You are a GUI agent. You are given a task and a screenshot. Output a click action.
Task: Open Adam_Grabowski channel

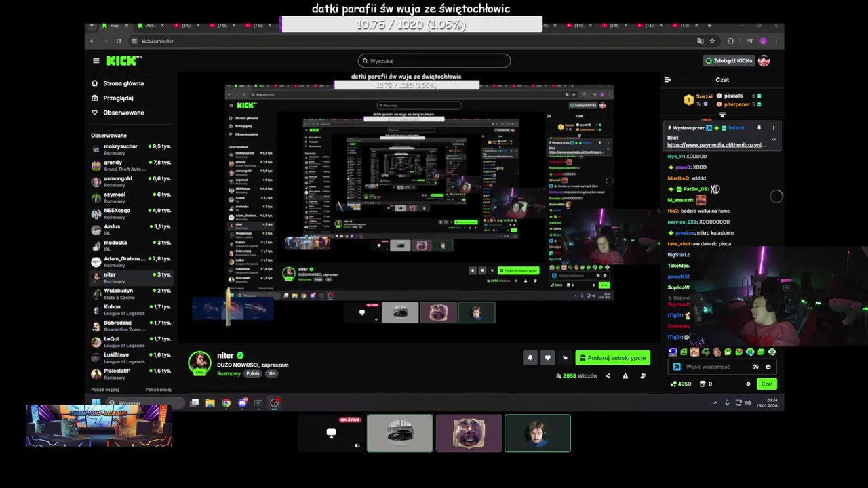pyautogui.click(x=132, y=262)
